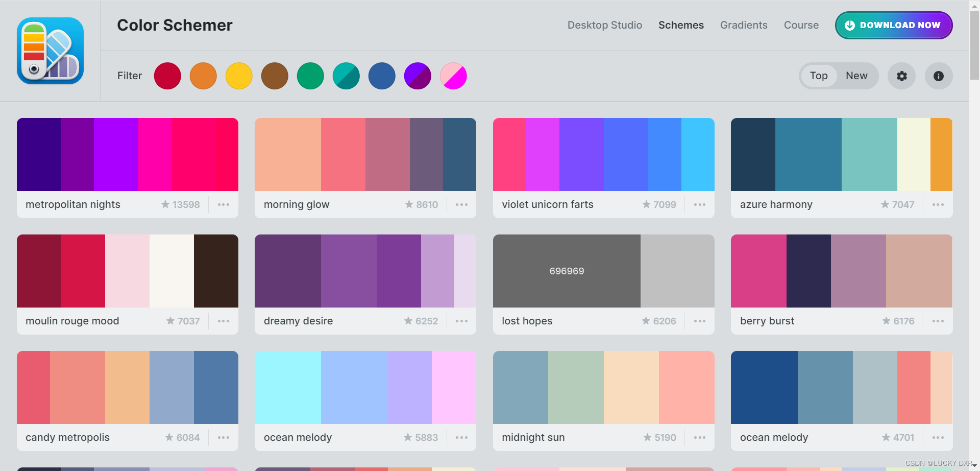980x471 pixels.
Task: Filter schemes by yellow
Action: (239, 76)
